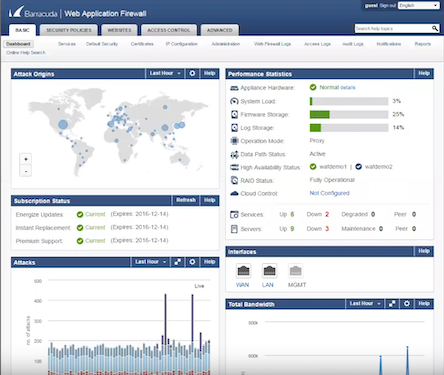444x375 pixels.
Task: Click the MGMT interface port icon
Action: click(x=295, y=271)
